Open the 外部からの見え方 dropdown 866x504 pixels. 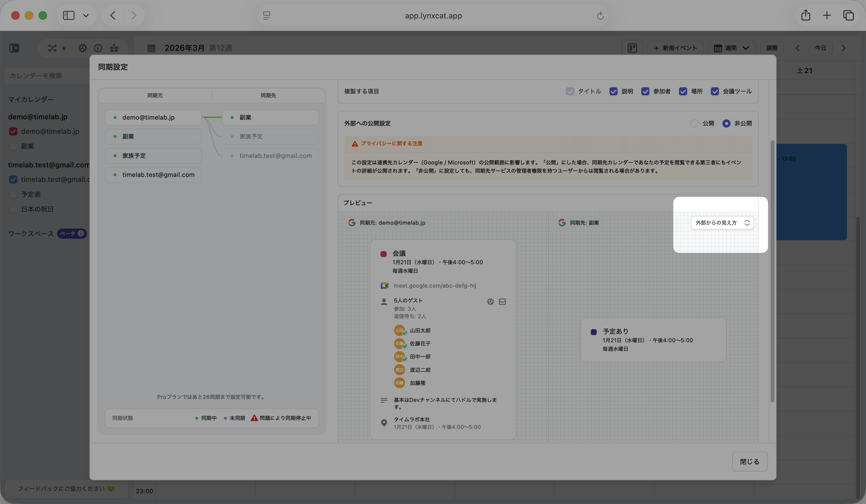pos(722,223)
